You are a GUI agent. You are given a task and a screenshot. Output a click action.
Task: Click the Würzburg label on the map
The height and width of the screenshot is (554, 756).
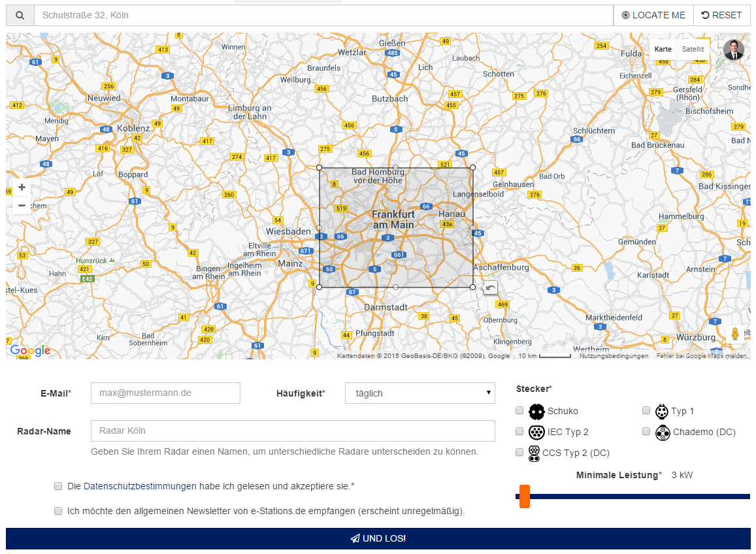pyautogui.click(x=696, y=337)
